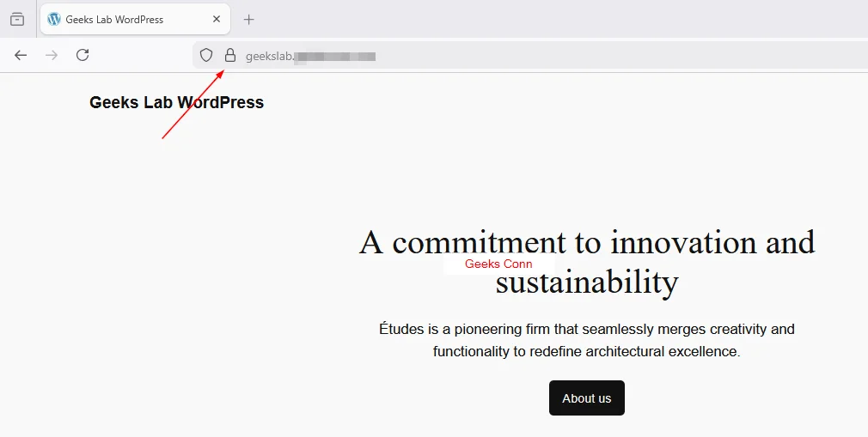Go back to the previous page
The image size is (868, 437).
(x=21, y=55)
